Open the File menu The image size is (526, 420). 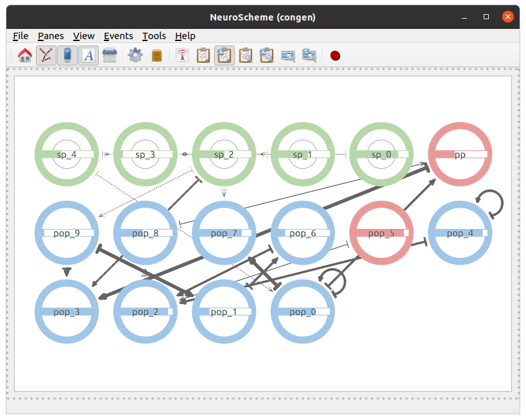pos(21,36)
